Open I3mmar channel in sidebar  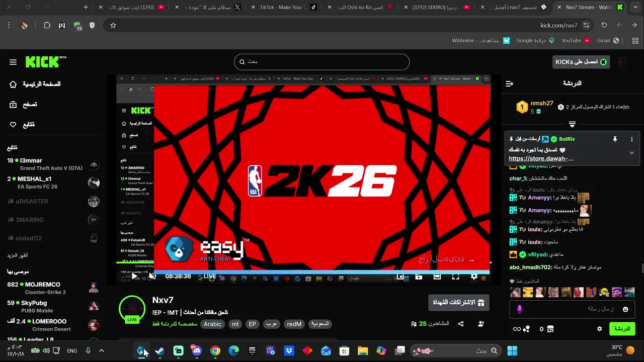pos(53,164)
